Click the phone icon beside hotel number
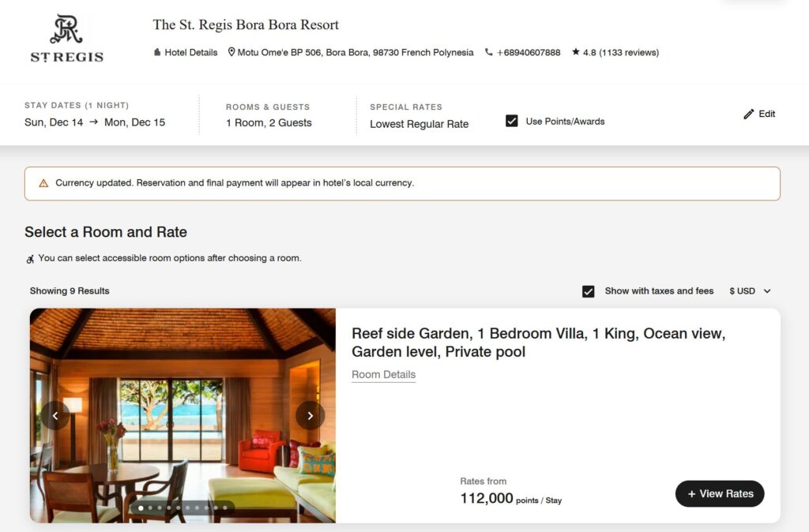Screen dimensions: 809x532 [489, 53]
